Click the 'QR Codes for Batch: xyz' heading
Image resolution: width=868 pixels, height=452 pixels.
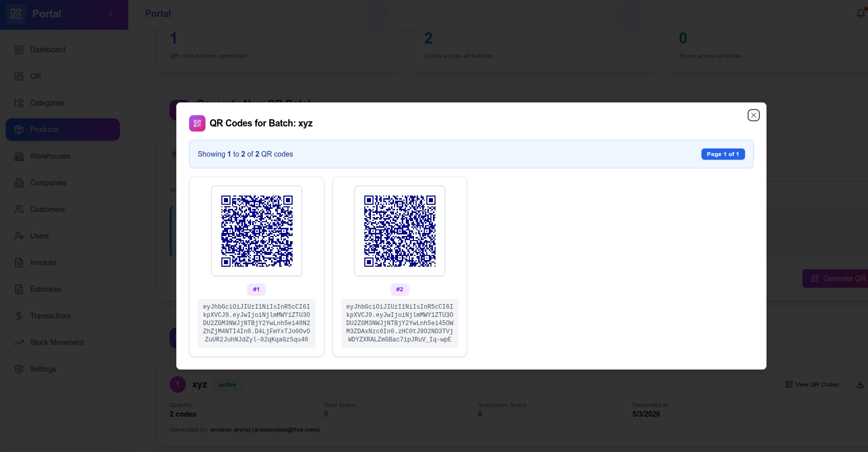click(261, 123)
